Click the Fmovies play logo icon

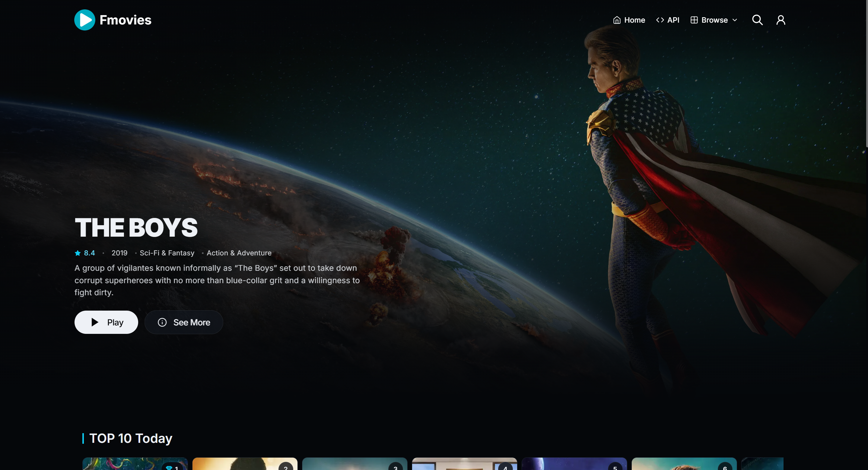(84, 20)
